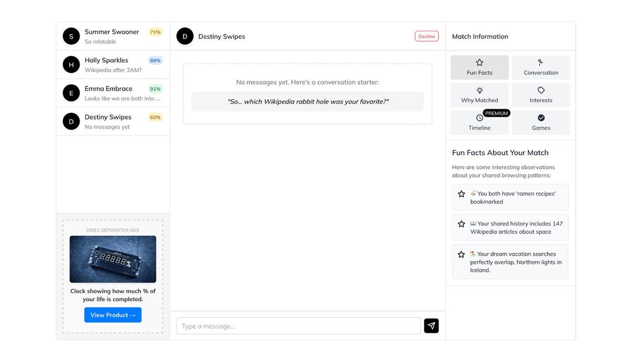Decline the match with Destiny Swipes
The image size is (644, 362).
[x=427, y=36]
